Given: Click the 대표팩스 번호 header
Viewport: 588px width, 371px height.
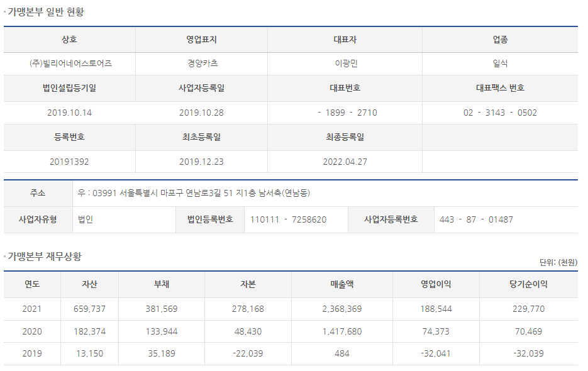Looking at the screenshot, I should (x=500, y=88).
